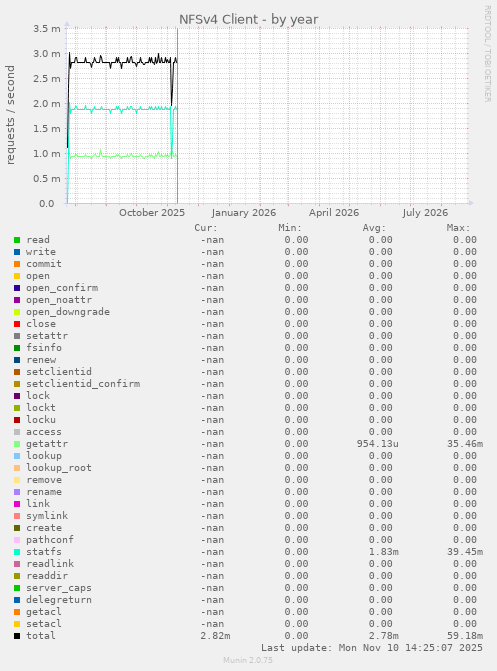Click the total Cur value 2.82m
This screenshot has height=671, width=497.
pyautogui.click(x=215, y=636)
